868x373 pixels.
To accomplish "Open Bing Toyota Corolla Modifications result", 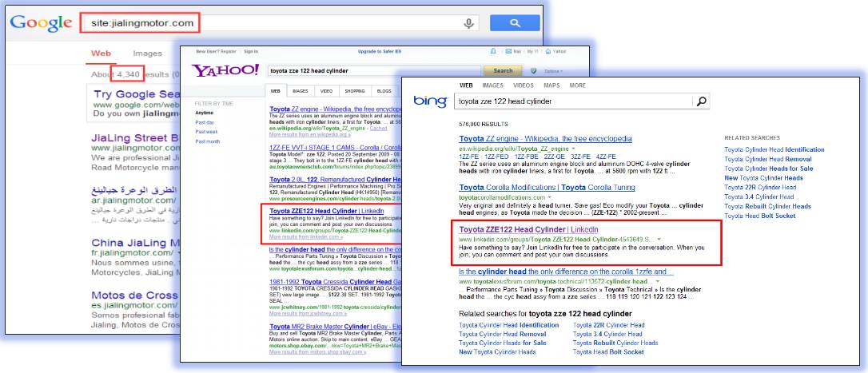I will click(547, 187).
